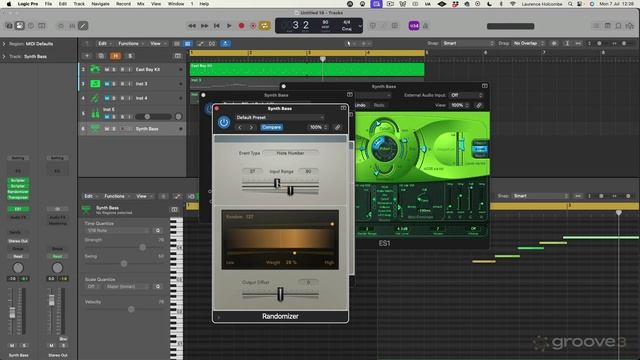Click the Randomizer slot in the channel strip
The width and height of the screenshot is (640, 360).
18,191
